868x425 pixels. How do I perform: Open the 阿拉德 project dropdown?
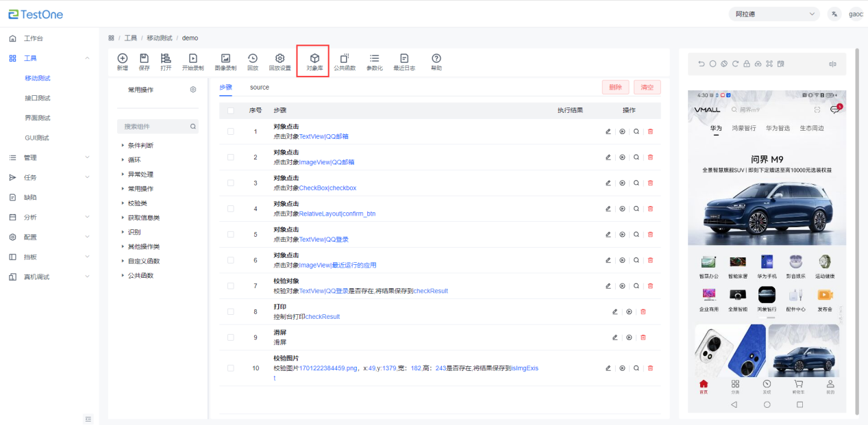tap(773, 14)
